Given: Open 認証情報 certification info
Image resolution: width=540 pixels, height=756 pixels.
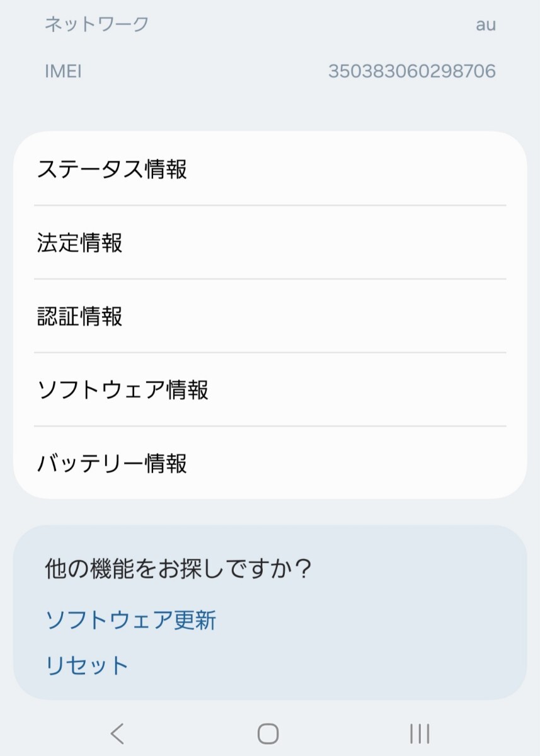Looking at the screenshot, I should click(270, 316).
